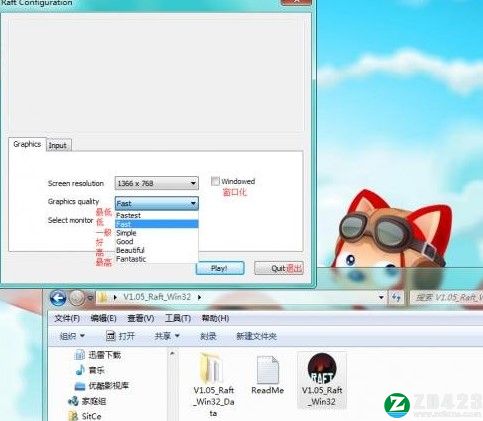Choose Beautiful graphics quality option
Image resolution: width=483 pixels, height=421 pixels.
coord(157,250)
